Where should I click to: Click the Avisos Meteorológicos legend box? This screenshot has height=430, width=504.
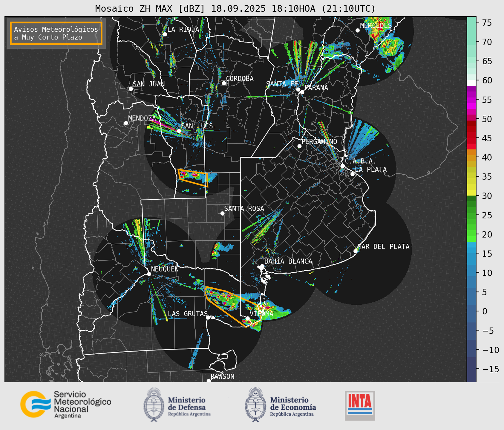(x=56, y=33)
